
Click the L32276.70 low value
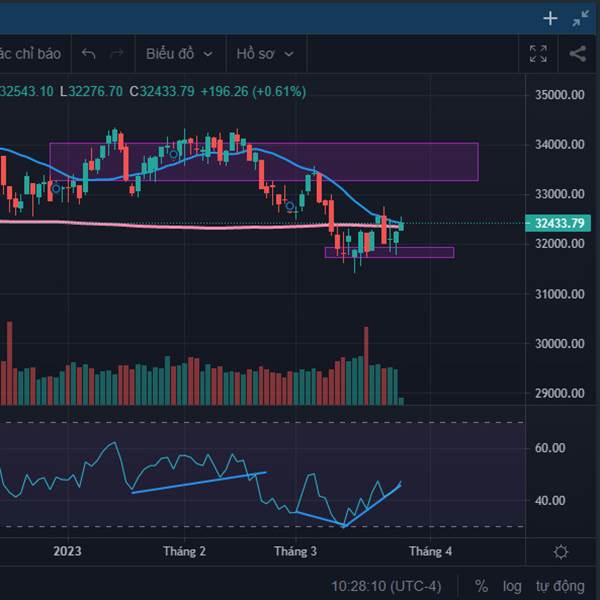click(91, 91)
